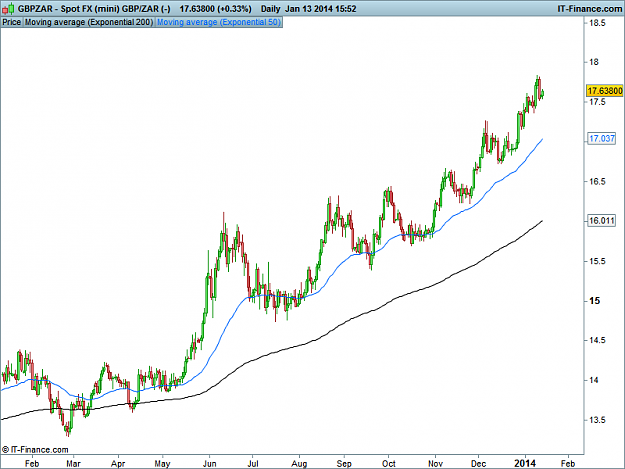Click the Nov label on time axis
This screenshot has width=625, height=469.
[x=435, y=464]
